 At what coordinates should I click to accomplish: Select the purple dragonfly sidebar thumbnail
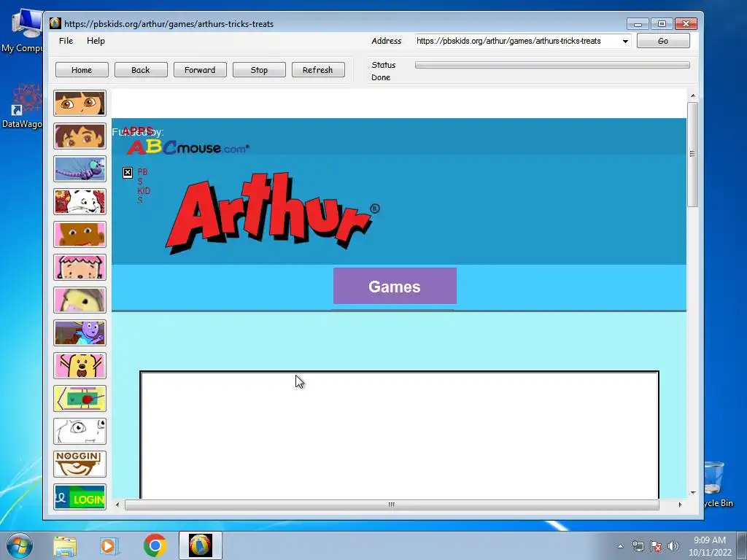point(80,168)
